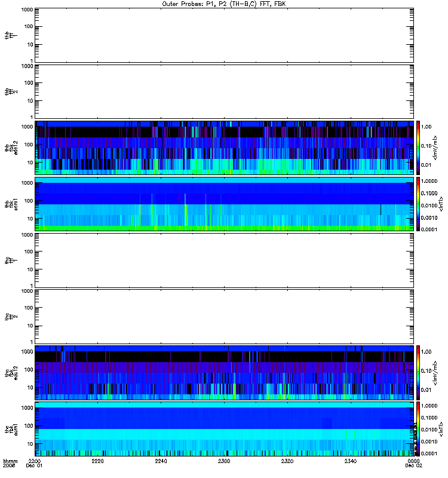The height and width of the screenshot is (478, 448).
Task: Click the 'hhmm 2008' time axis label
Action: [10, 464]
